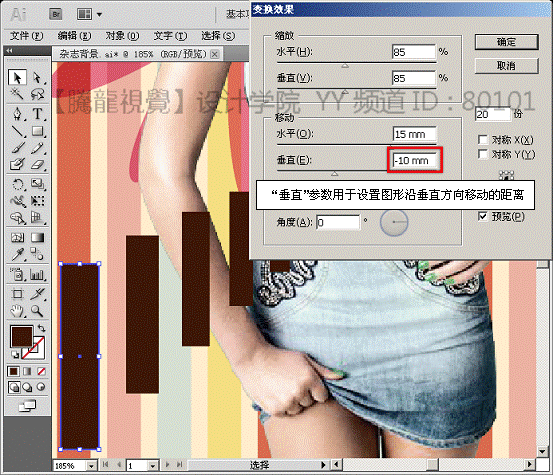This screenshot has height=475, width=553.
Task: Select the Perspective Grid tool
Action: [37, 218]
